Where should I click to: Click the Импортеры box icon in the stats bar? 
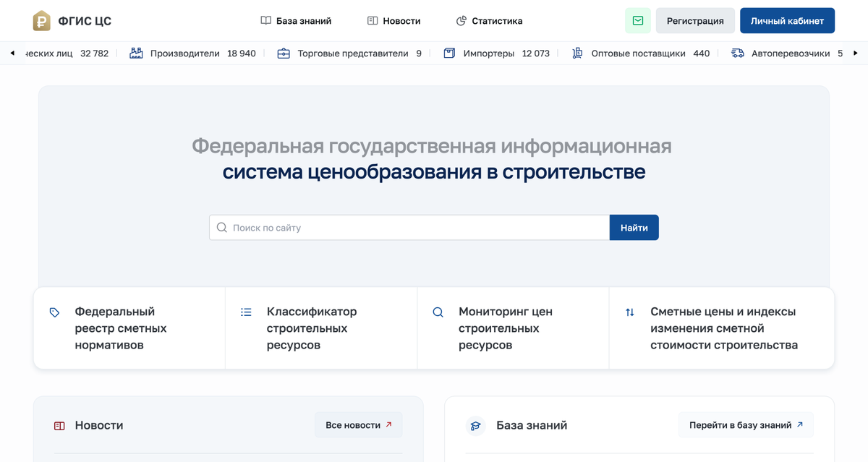pos(449,53)
